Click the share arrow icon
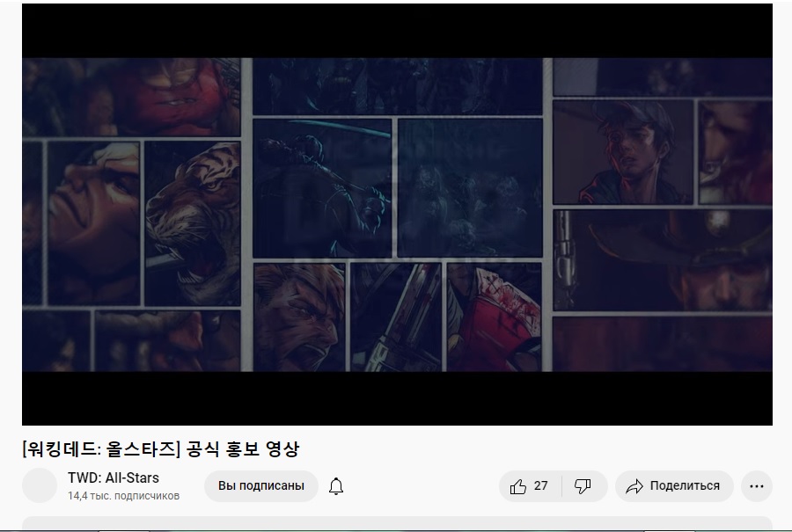 click(x=634, y=486)
